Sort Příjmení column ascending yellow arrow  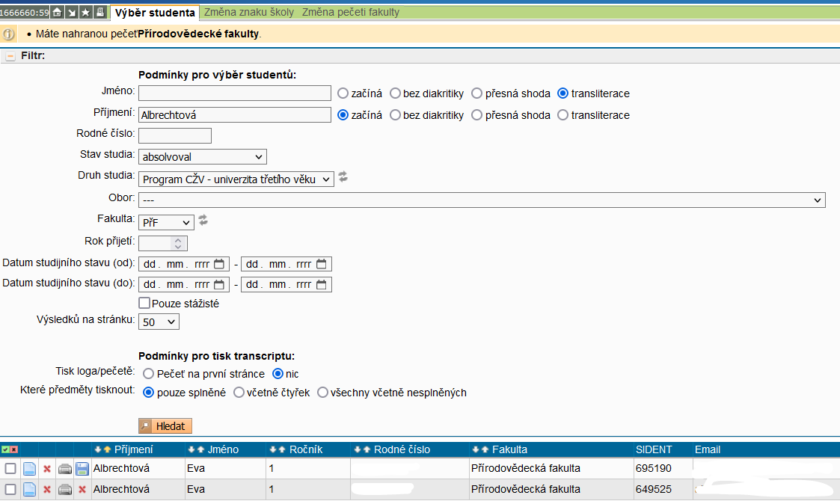pos(107,449)
